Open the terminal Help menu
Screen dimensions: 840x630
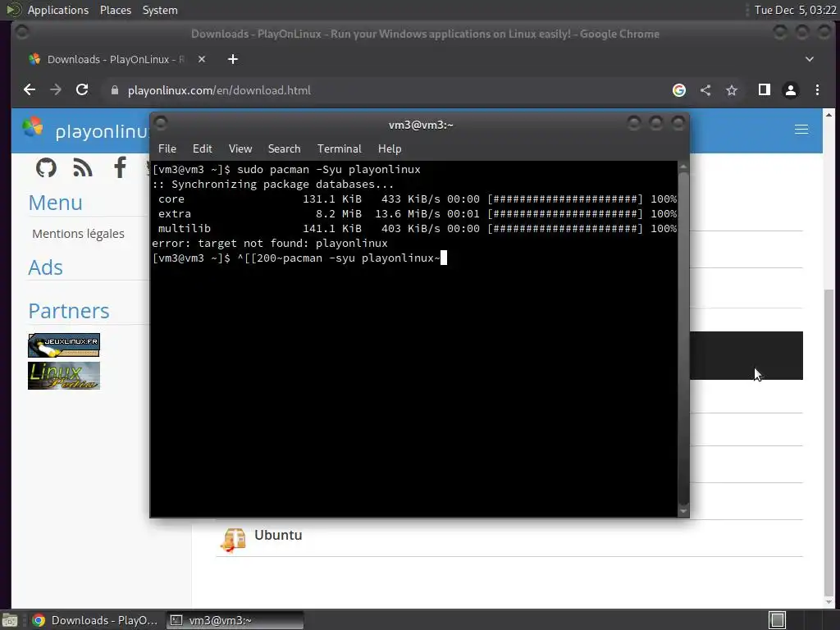click(x=390, y=149)
